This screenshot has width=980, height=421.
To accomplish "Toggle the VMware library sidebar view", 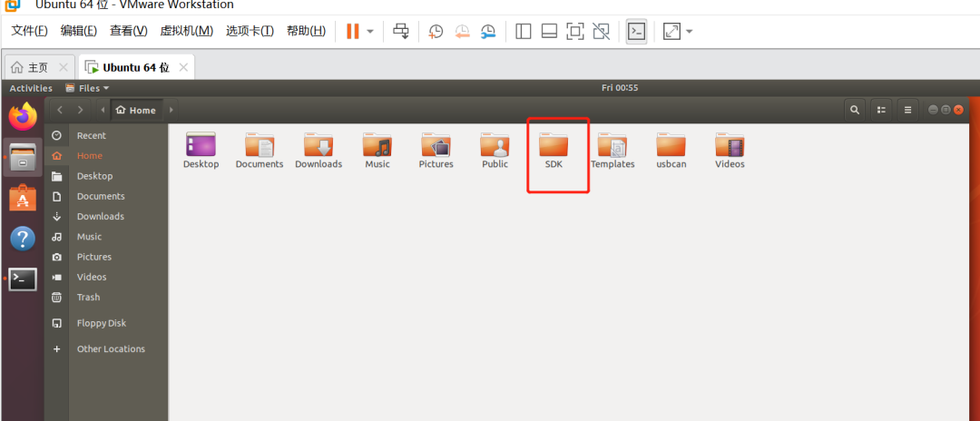I will tap(524, 31).
